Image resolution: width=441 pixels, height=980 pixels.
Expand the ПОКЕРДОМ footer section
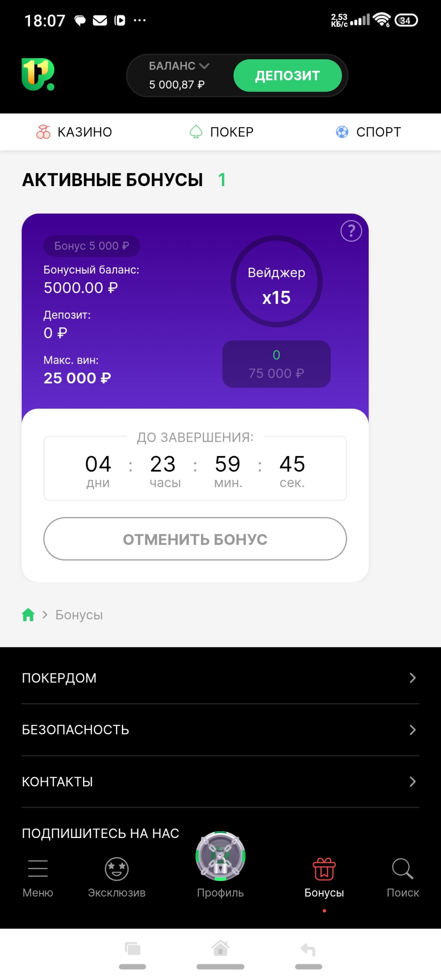point(220,678)
